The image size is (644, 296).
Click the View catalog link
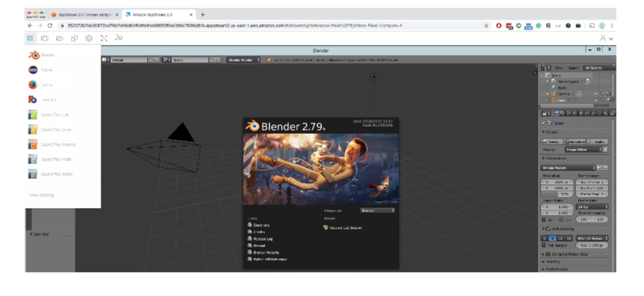coord(41,195)
